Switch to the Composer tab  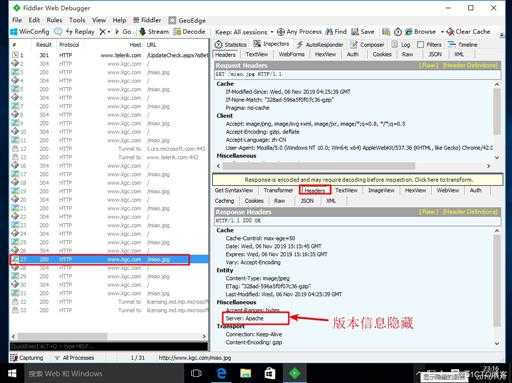(x=367, y=44)
